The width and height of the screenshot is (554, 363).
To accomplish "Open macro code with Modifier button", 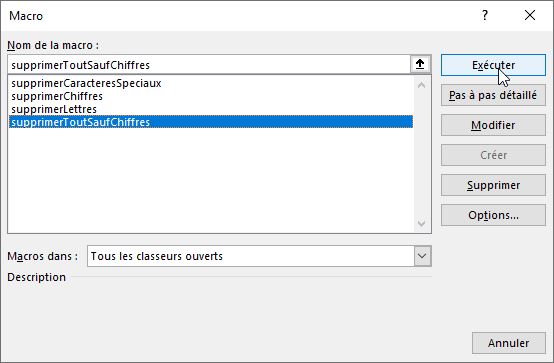I will point(493,125).
